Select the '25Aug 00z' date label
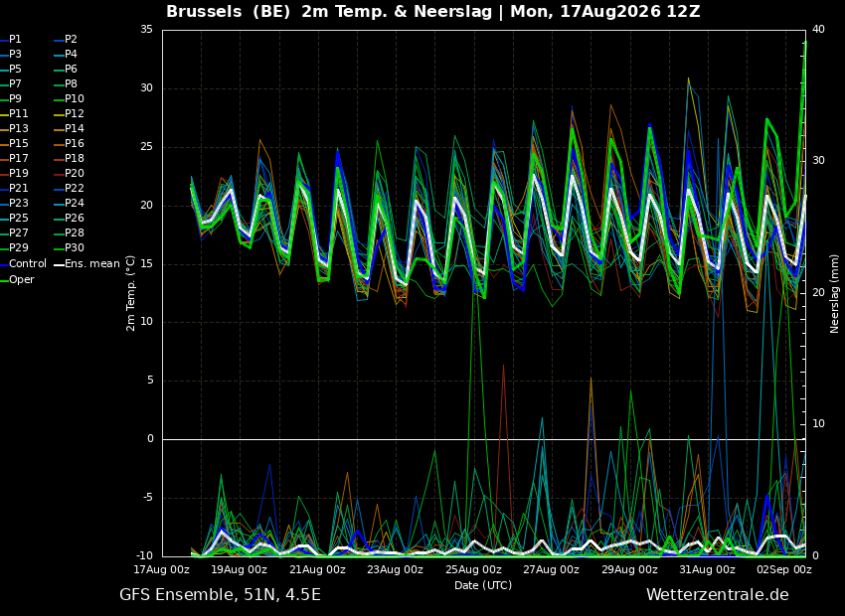Screen dimensions: 845x616 click(473, 569)
